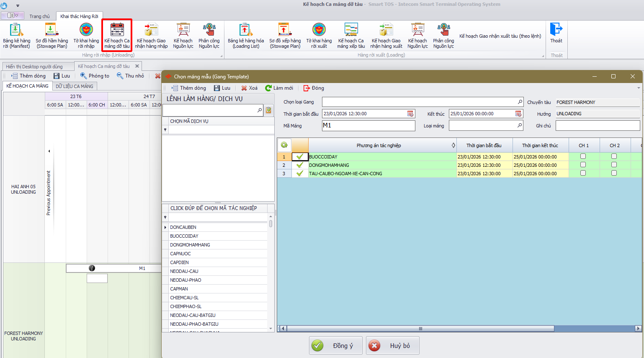Click the Thoát exit icon in ribbon
The width and height of the screenshot is (644, 358).
[x=556, y=30]
